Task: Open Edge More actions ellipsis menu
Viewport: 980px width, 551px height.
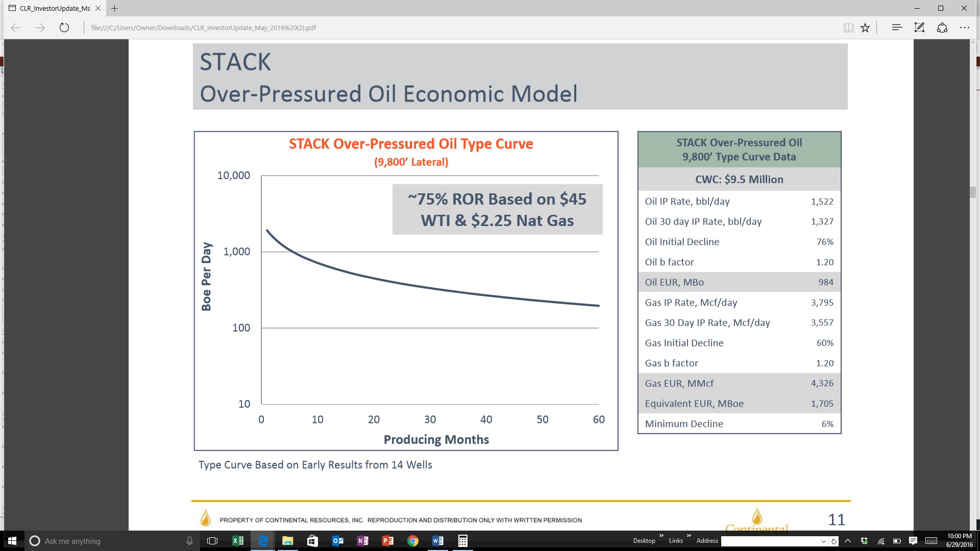Action: click(964, 28)
